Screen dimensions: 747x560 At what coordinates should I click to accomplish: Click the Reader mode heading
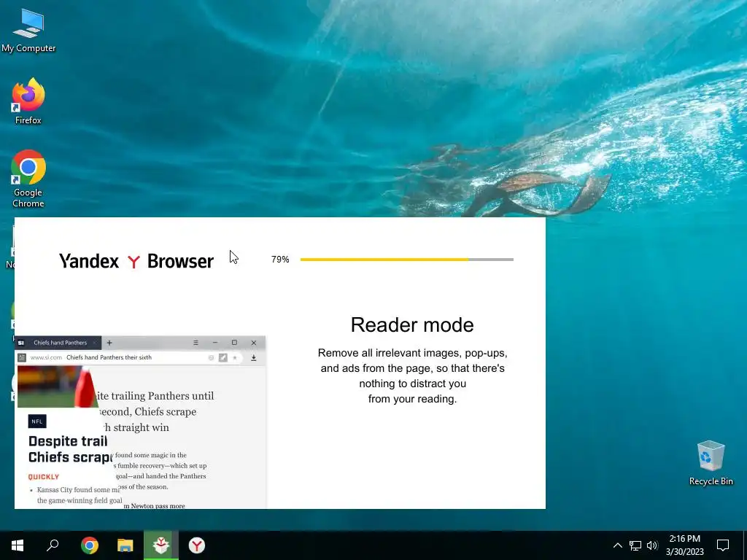(x=412, y=324)
